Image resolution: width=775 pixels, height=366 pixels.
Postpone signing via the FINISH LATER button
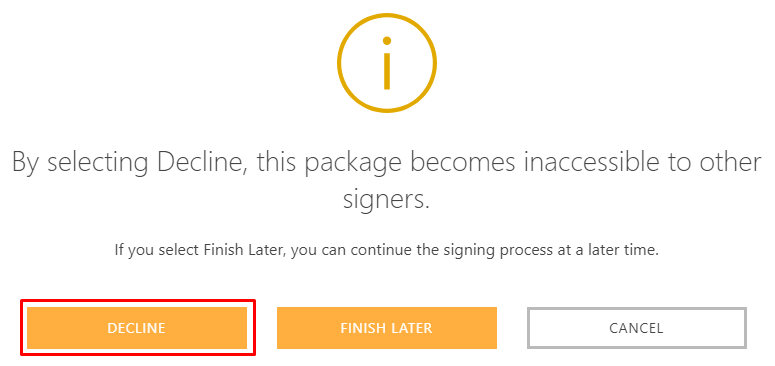387,328
